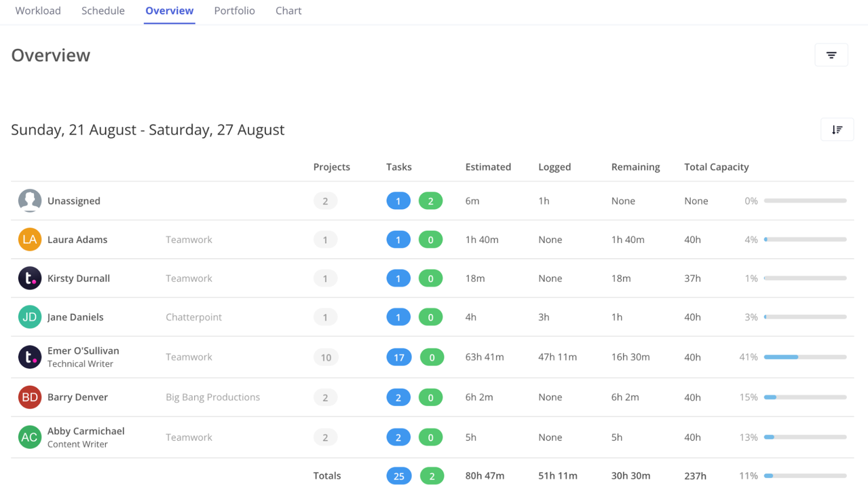Click Barry Denver's red BD avatar
Screen dimensions: 868x489
coord(30,397)
